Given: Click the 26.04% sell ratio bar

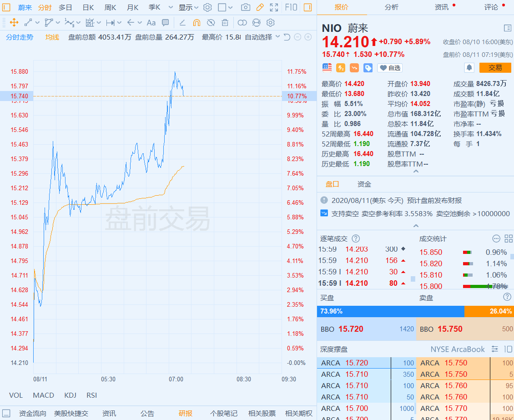Looking at the screenshot, I should tap(489, 311).
